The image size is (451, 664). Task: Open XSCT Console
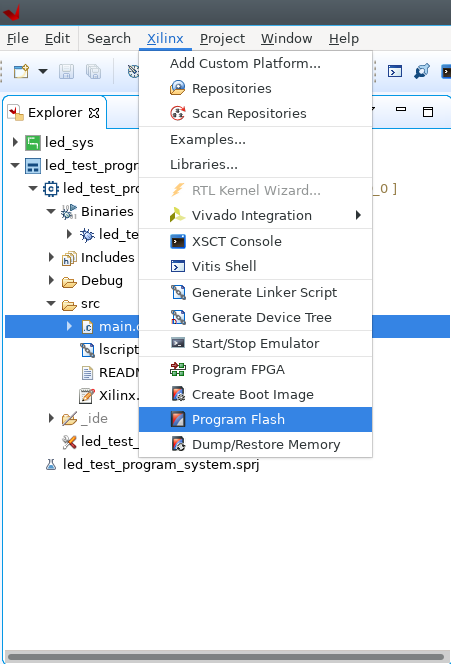255,241
